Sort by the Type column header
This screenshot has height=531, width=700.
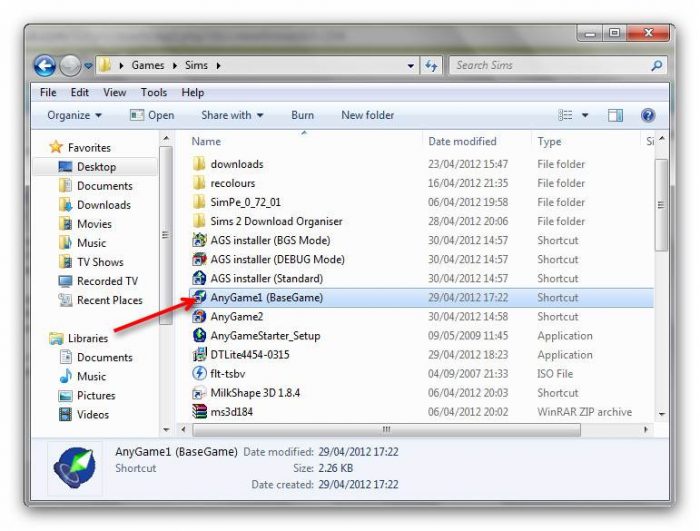coord(549,142)
